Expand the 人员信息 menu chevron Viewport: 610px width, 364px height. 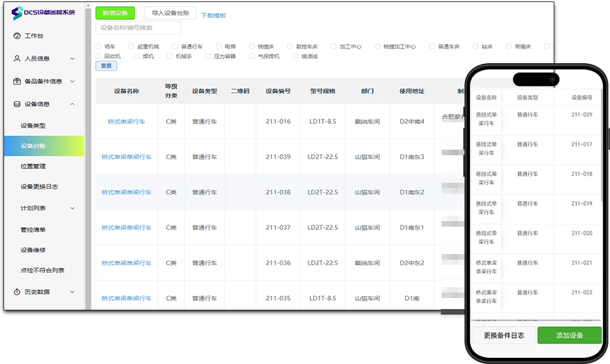(x=72, y=58)
